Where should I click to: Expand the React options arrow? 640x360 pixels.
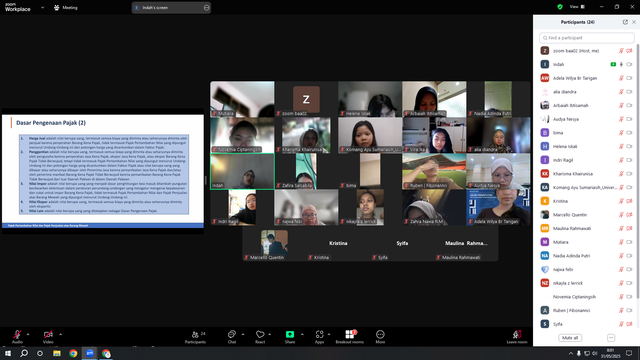(x=269, y=334)
